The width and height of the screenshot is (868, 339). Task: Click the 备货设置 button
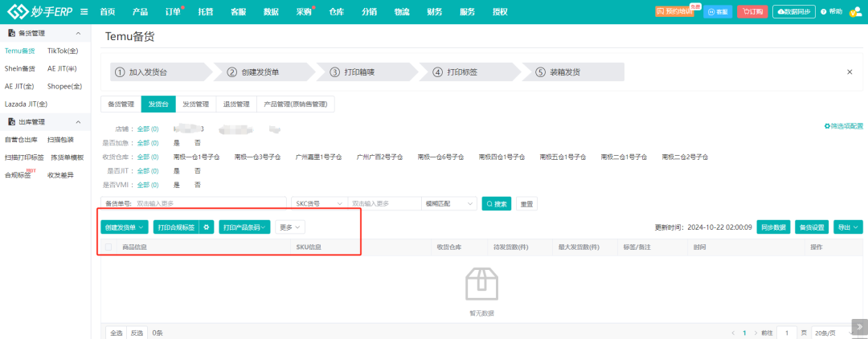click(812, 227)
